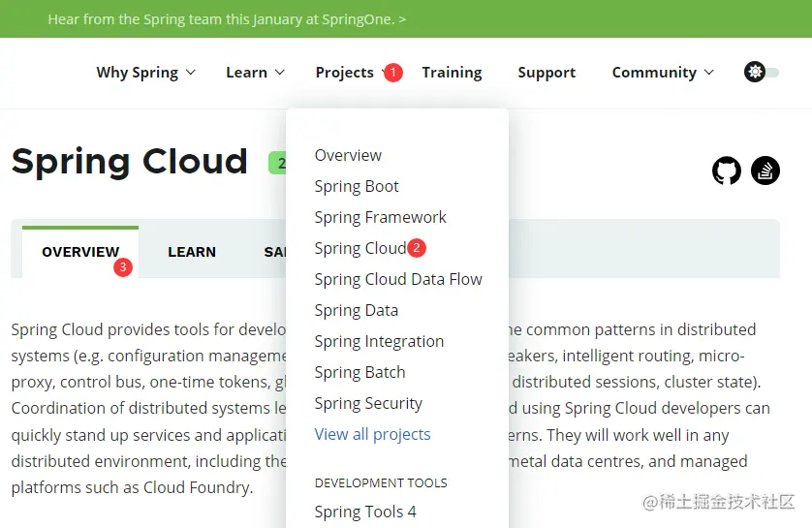The width and height of the screenshot is (812, 528).
Task: Choose Overview in Projects menu
Action: coord(348,155)
